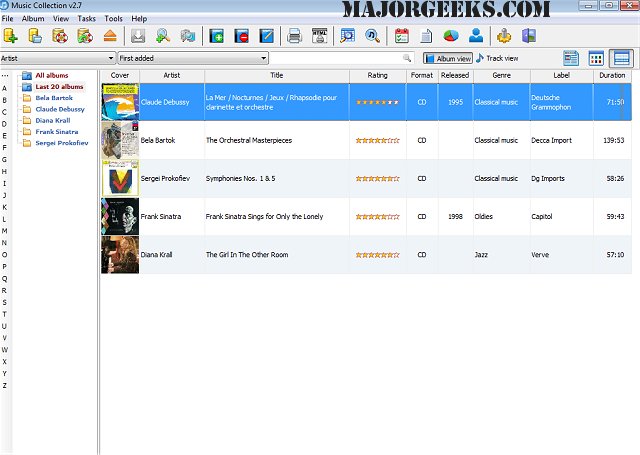Viewport: 640px width, 455px height.
Task: Sort albums by Rating column header
Action: 378,75
